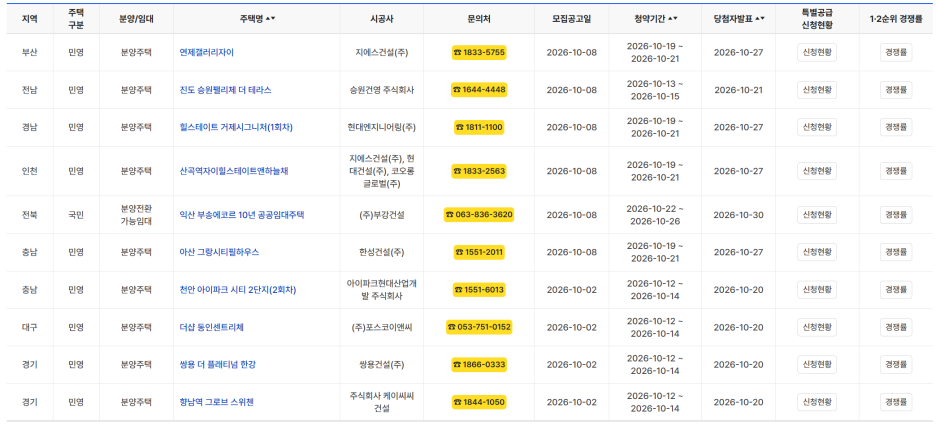Call phone number 1844-1050
This screenshot has width=936, height=425.
pos(479,402)
